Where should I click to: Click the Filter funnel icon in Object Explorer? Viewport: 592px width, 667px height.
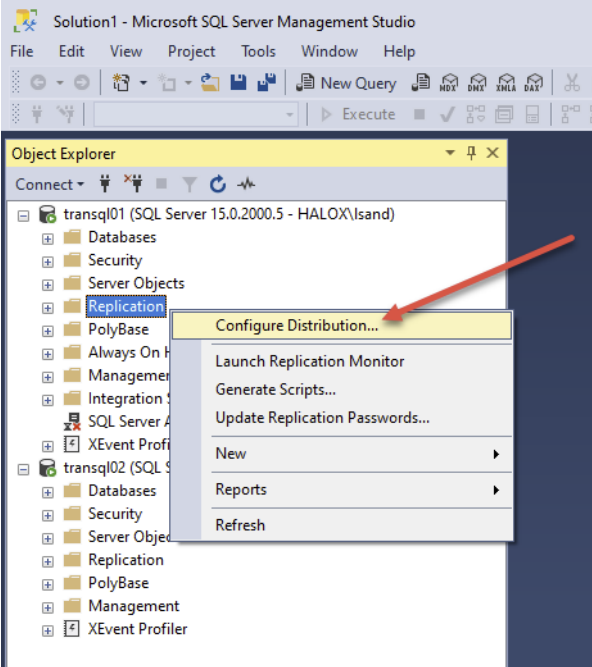coord(189,185)
